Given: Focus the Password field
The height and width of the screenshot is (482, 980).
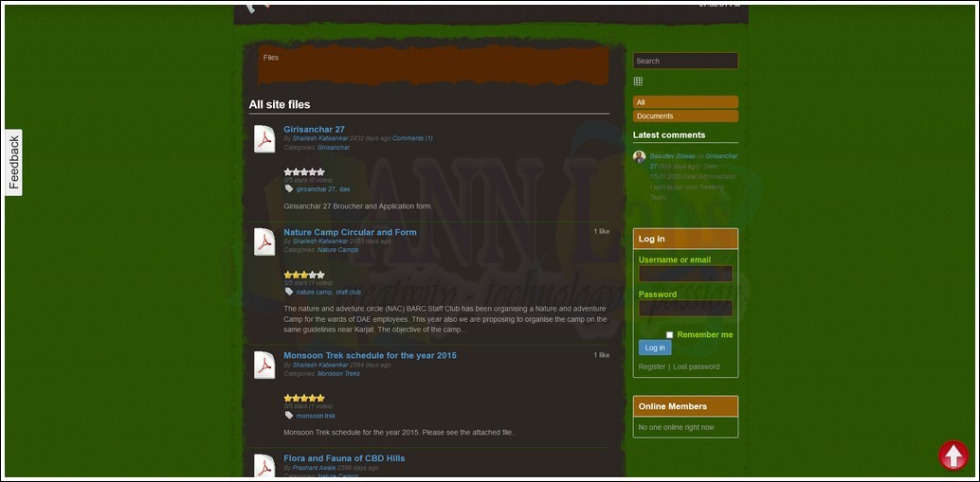Looking at the screenshot, I should [685, 309].
